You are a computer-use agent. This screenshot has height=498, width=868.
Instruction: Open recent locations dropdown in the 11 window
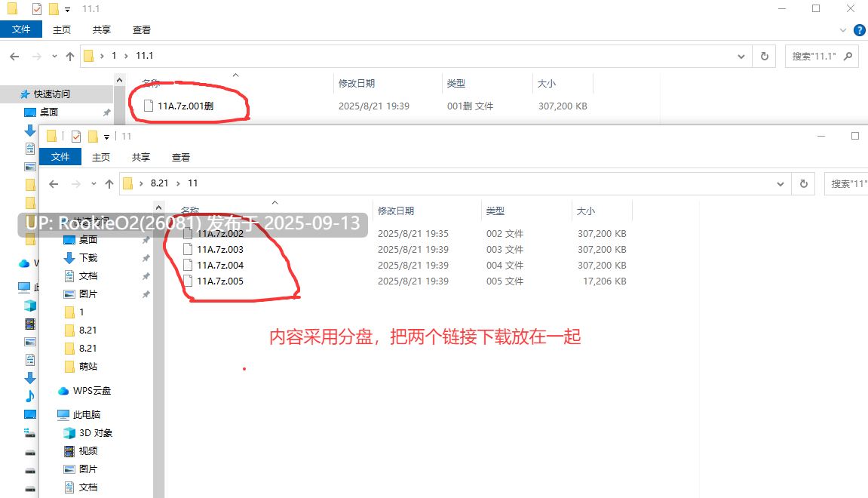click(94, 183)
